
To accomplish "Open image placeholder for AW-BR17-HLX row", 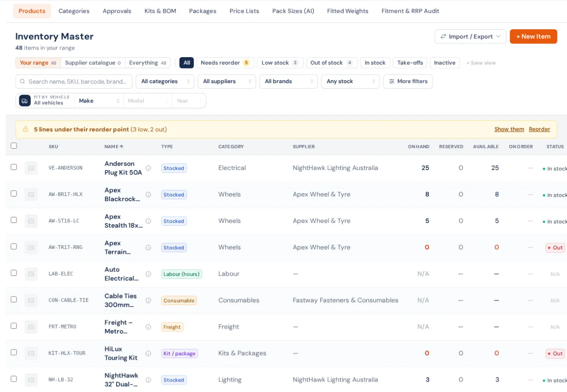I will [x=31, y=195].
